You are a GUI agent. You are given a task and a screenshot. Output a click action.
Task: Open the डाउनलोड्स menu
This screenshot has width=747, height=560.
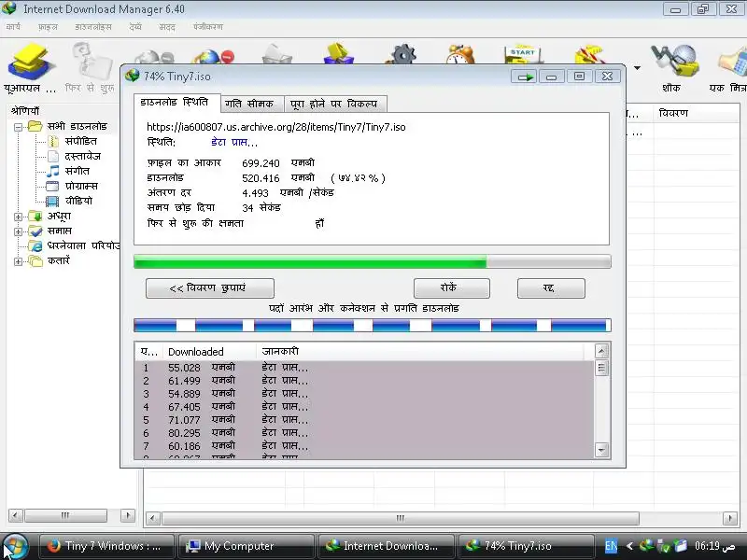tap(93, 27)
